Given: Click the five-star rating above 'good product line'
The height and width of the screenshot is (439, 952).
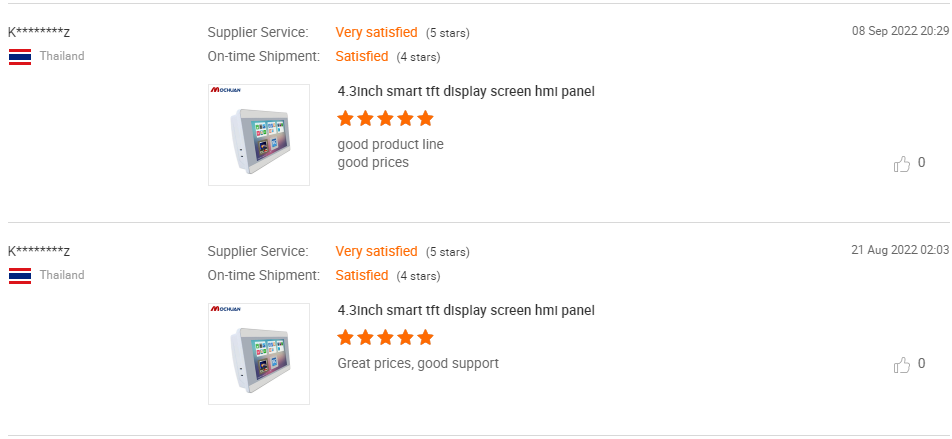Looking at the screenshot, I should coord(386,119).
